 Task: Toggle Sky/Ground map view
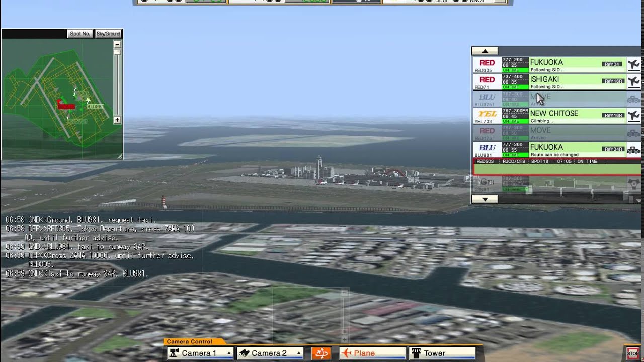(x=108, y=34)
